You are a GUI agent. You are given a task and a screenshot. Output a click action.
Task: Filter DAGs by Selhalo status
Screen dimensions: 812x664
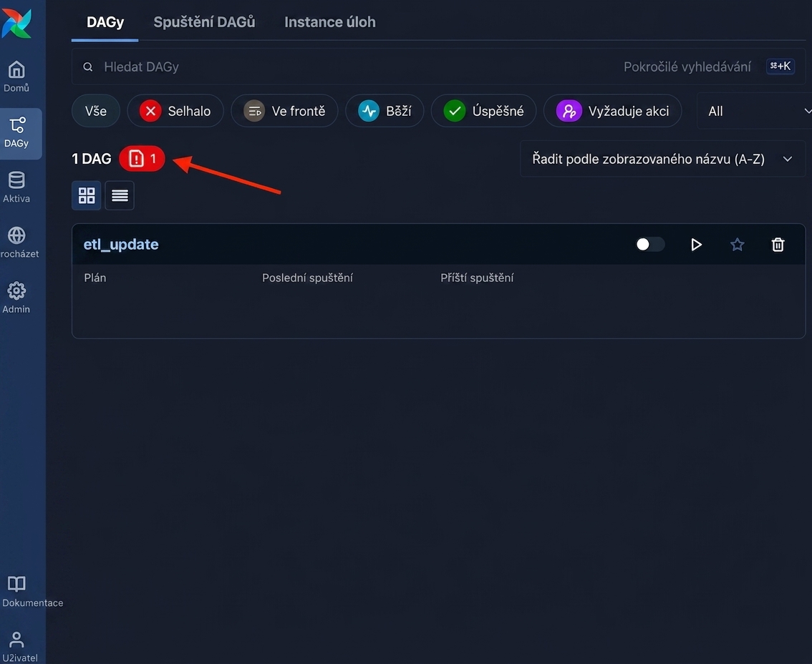point(175,111)
